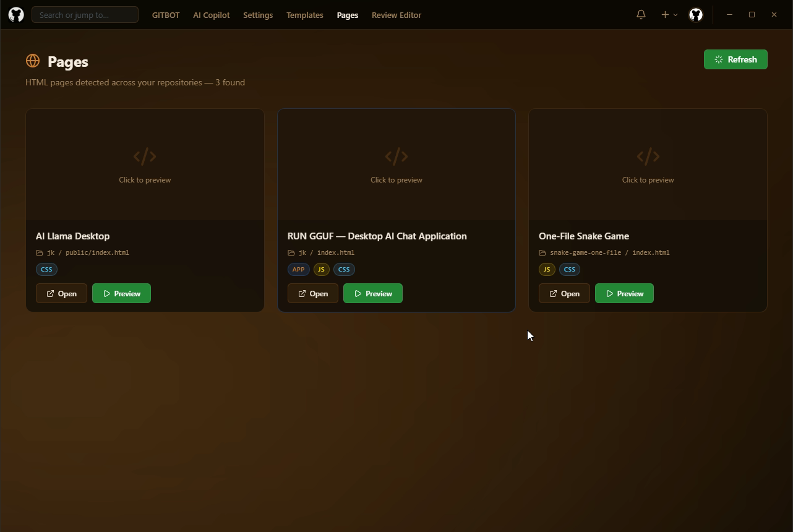Open the user profile avatar menu
Image resolution: width=793 pixels, height=532 pixels.
click(x=696, y=15)
